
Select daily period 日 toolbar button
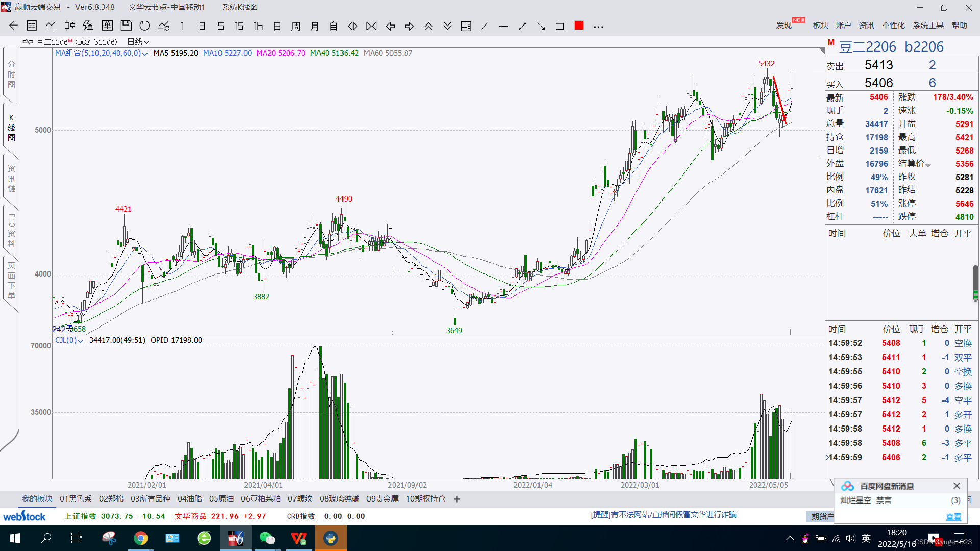[x=277, y=26]
